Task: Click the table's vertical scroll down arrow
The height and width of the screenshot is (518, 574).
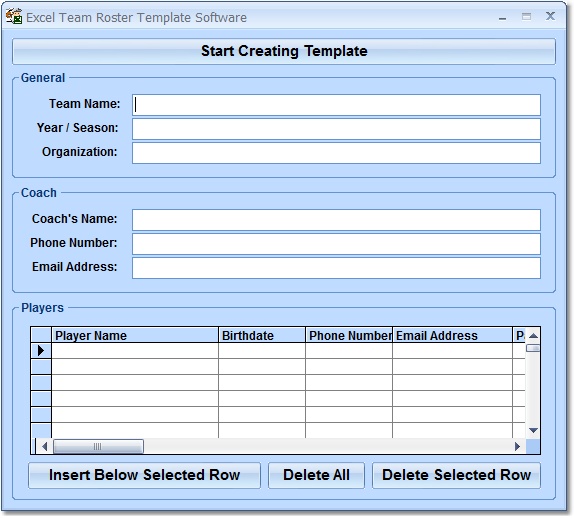Action: pyautogui.click(x=533, y=431)
